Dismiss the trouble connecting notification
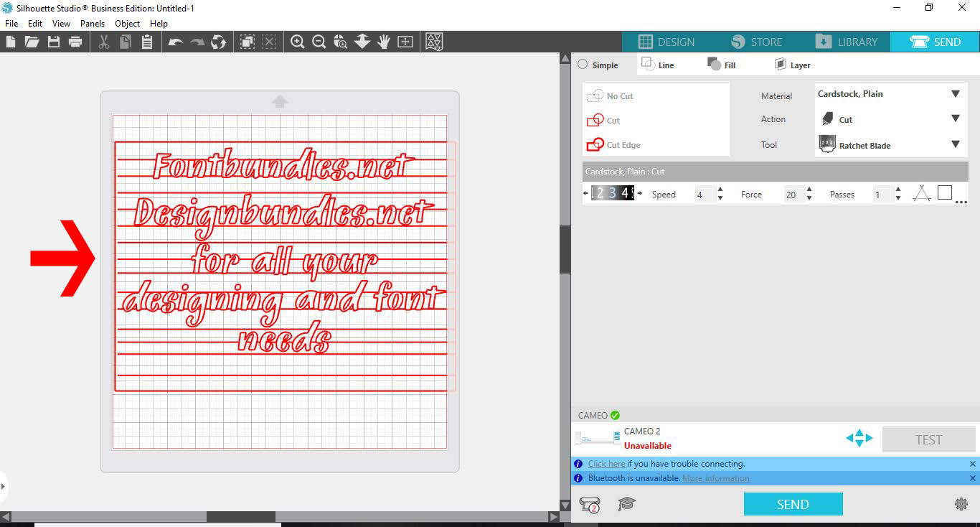The image size is (980, 527). [x=973, y=464]
